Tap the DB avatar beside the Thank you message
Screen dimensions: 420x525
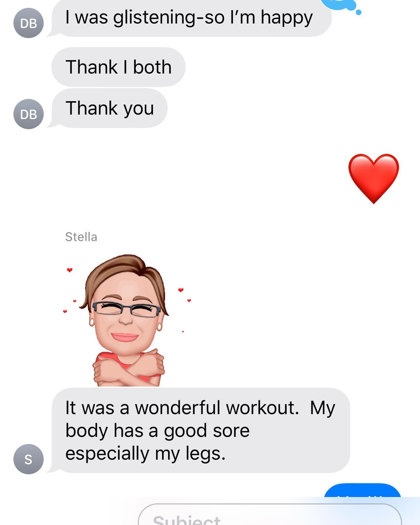(x=29, y=114)
